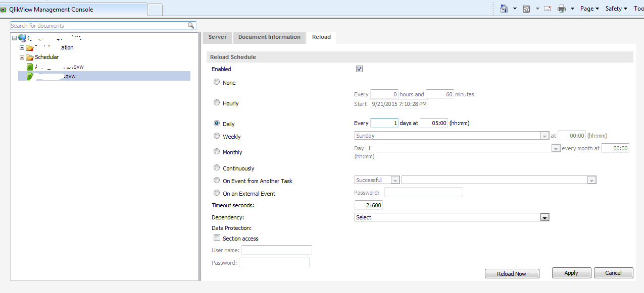Click the Apply button
Screen dimensions: 644x293
[x=571, y=273]
